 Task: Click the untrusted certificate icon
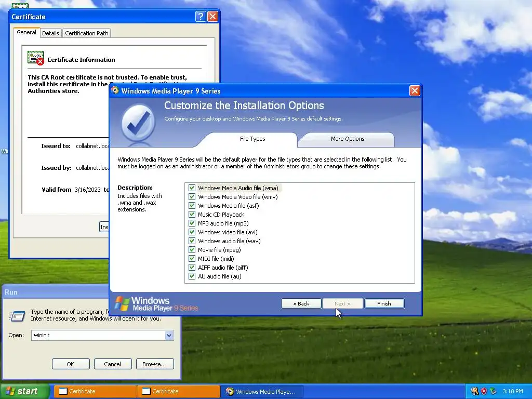36,58
